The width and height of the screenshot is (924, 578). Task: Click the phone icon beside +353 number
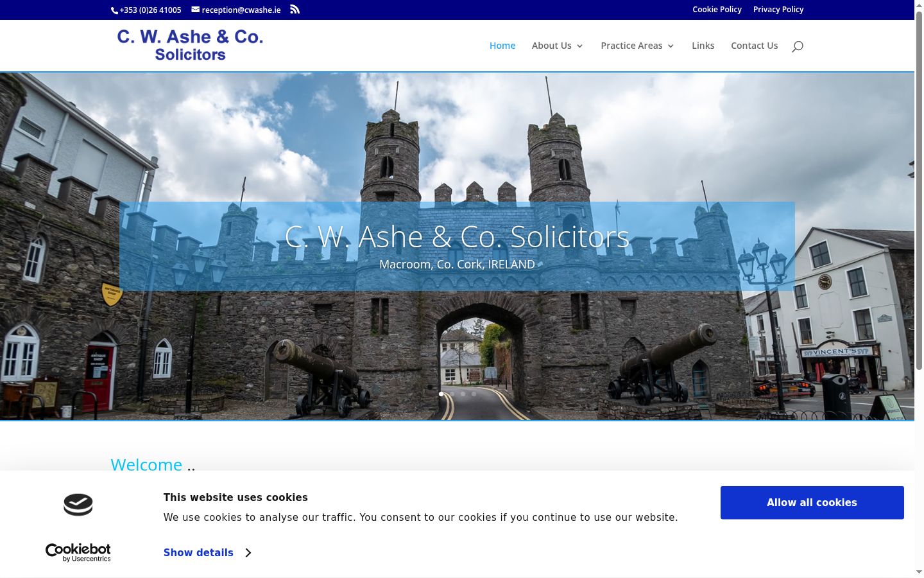[115, 10]
